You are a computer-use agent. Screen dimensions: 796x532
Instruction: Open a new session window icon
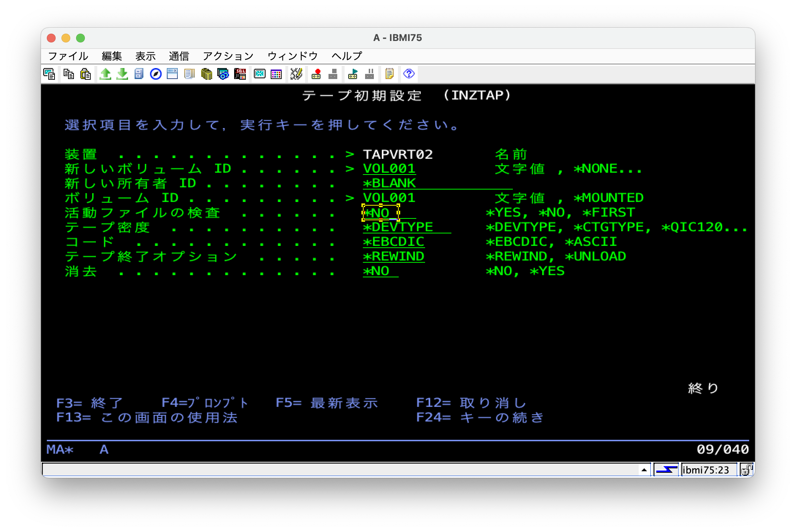point(172,74)
